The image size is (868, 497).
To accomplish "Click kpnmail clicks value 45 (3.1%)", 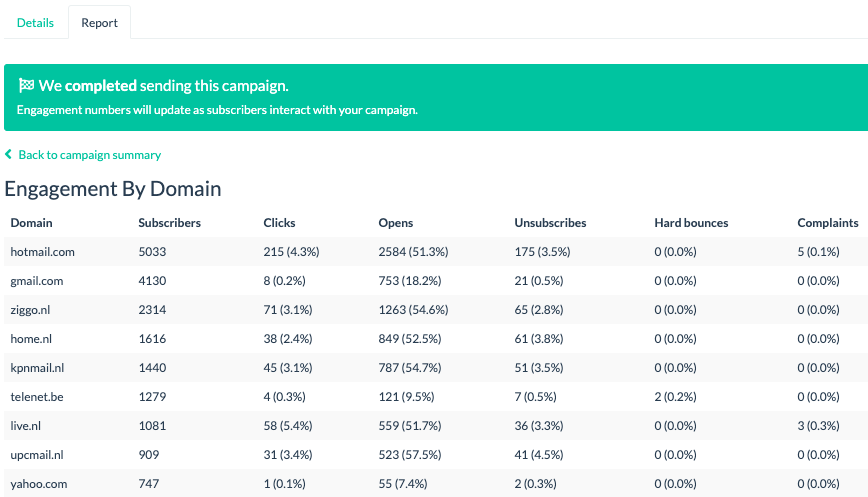I will (x=288, y=368).
